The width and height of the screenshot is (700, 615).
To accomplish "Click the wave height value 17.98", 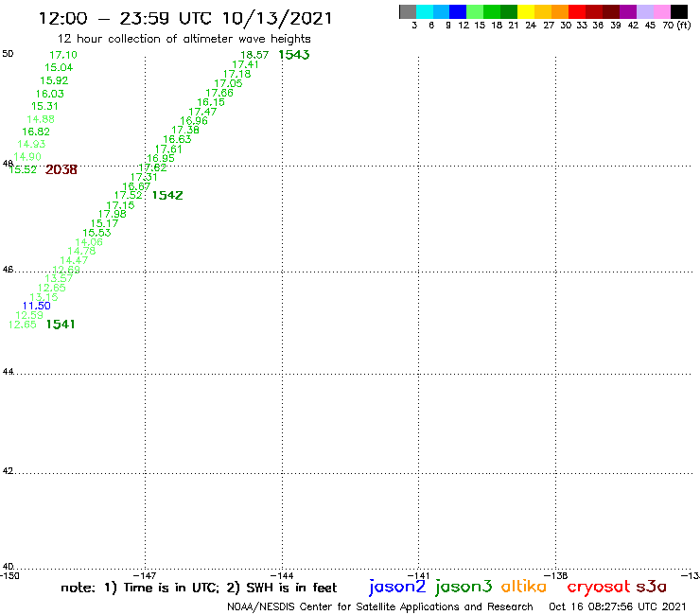I will click(112, 214).
